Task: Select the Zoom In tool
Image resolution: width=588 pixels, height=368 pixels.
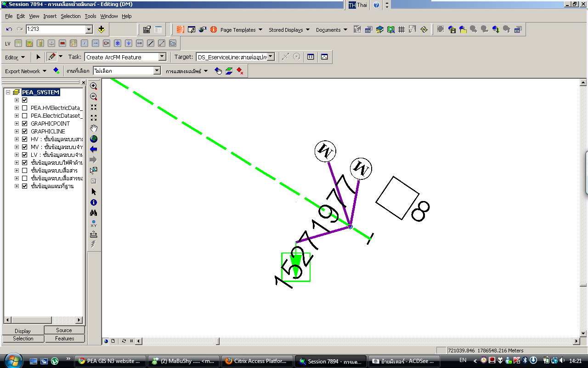Action: pos(94,86)
